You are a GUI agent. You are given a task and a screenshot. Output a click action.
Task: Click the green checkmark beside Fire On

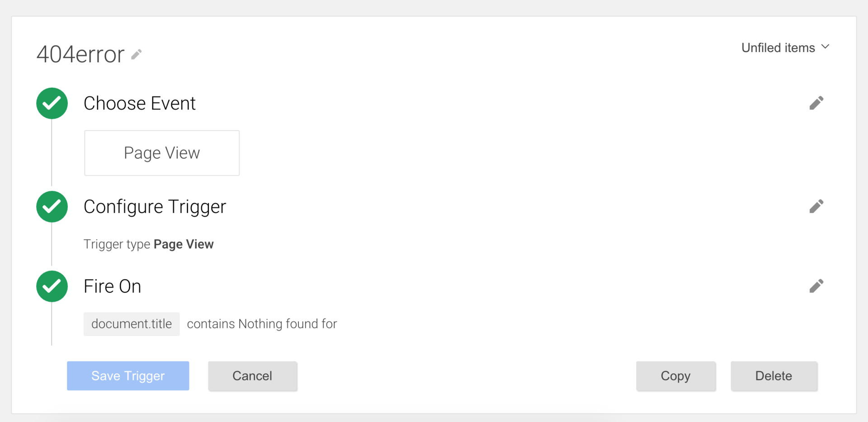pyautogui.click(x=52, y=286)
